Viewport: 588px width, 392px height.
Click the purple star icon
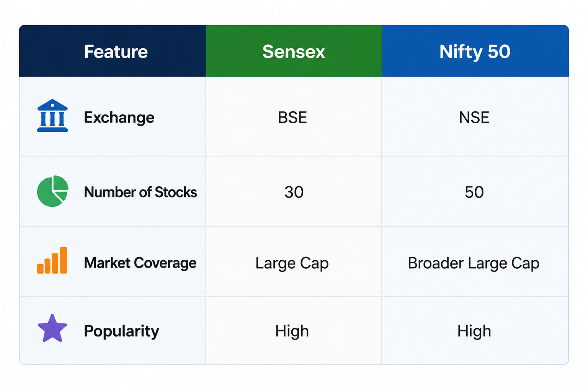tap(52, 328)
